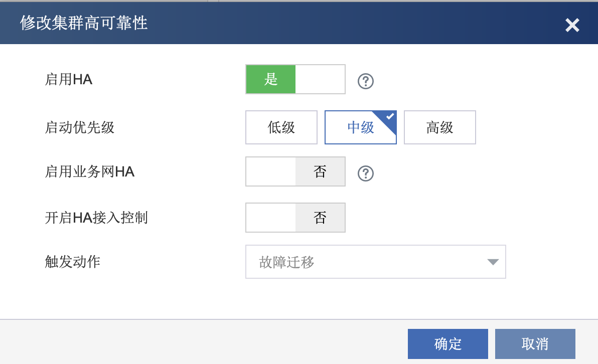Set startup priority to 高级
598x364 pixels.
point(440,127)
